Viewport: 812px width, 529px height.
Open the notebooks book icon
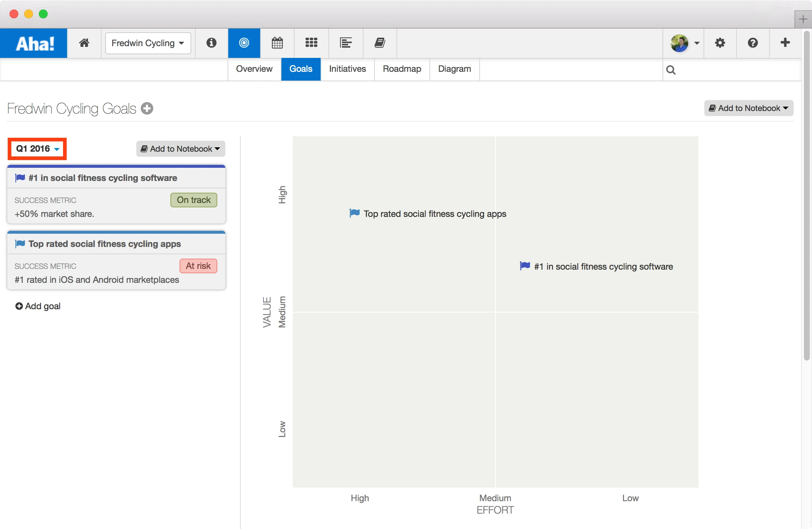coord(380,43)
